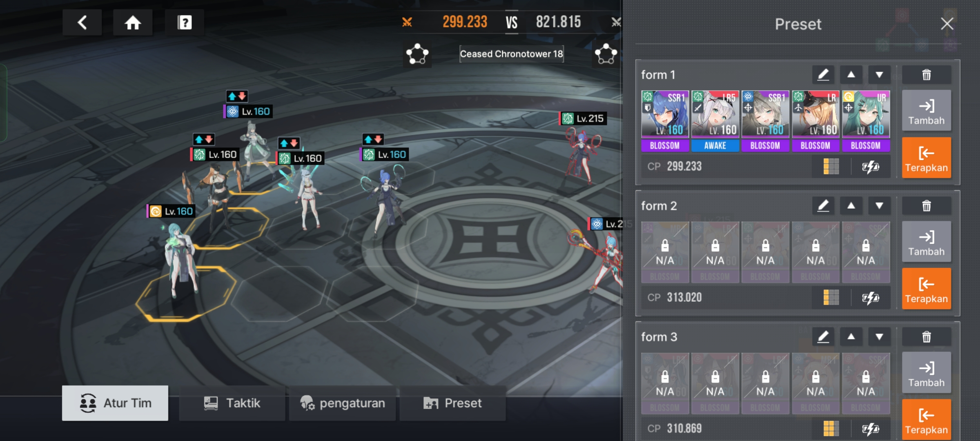Move form 2 up with the arrow

[x=851, y=206]
